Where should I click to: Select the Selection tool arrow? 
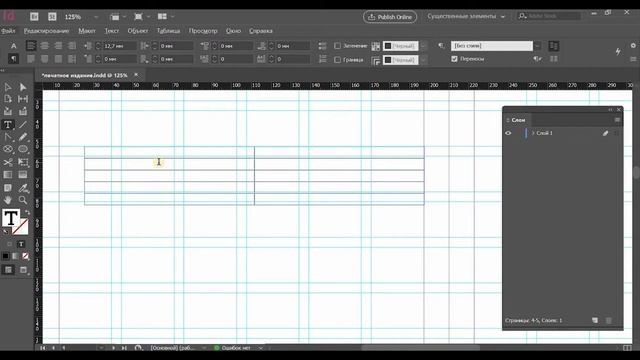8,87
